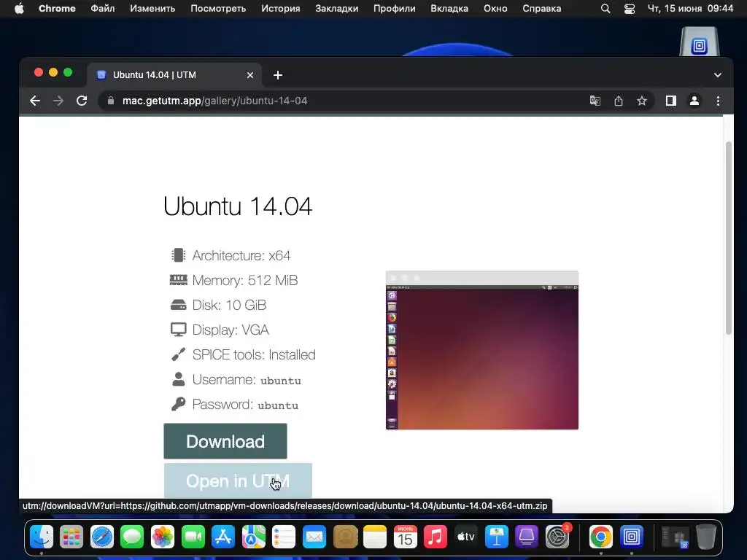Open Maps from the Dock
The image size is (747, 560).
[x=253, y=537]
